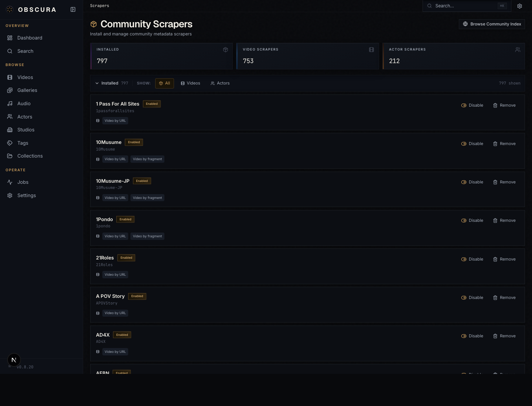Click Browse Community Index button

492,24
